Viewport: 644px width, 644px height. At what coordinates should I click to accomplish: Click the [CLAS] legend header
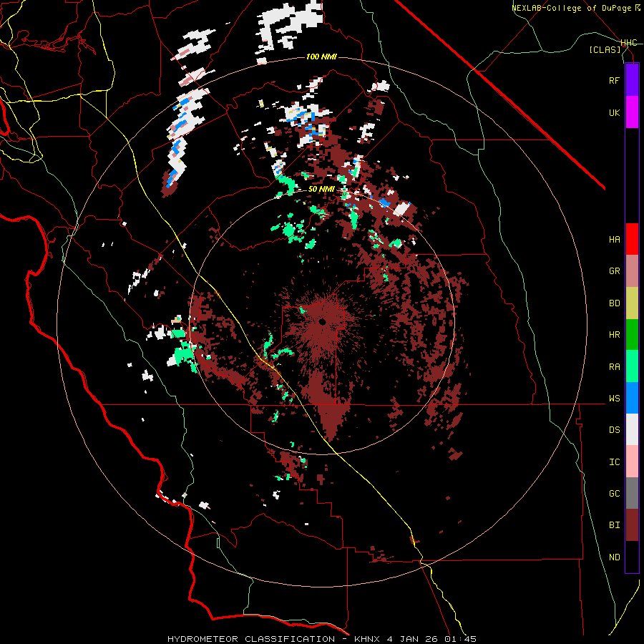click(605, 49)
